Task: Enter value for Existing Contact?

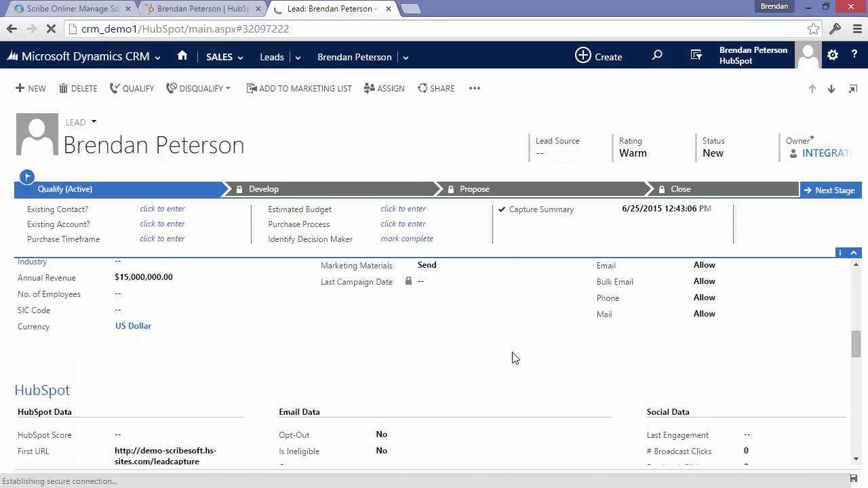Action: pos(162,209)
